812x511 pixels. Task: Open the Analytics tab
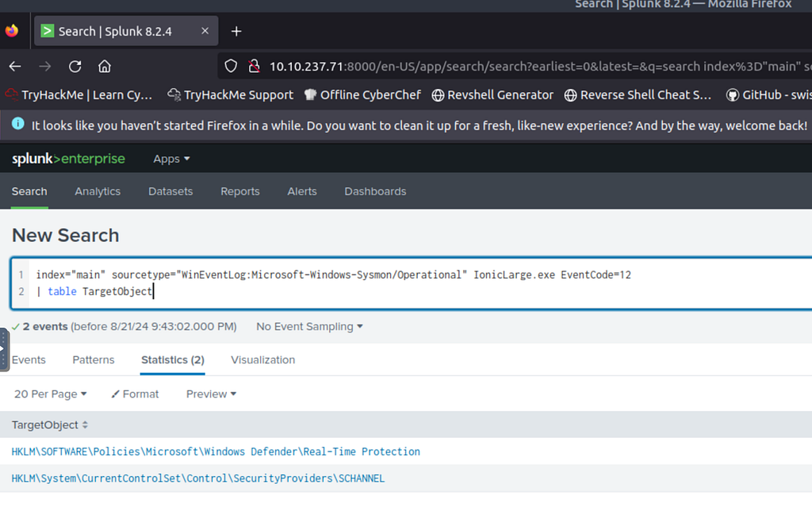point(98,191)
